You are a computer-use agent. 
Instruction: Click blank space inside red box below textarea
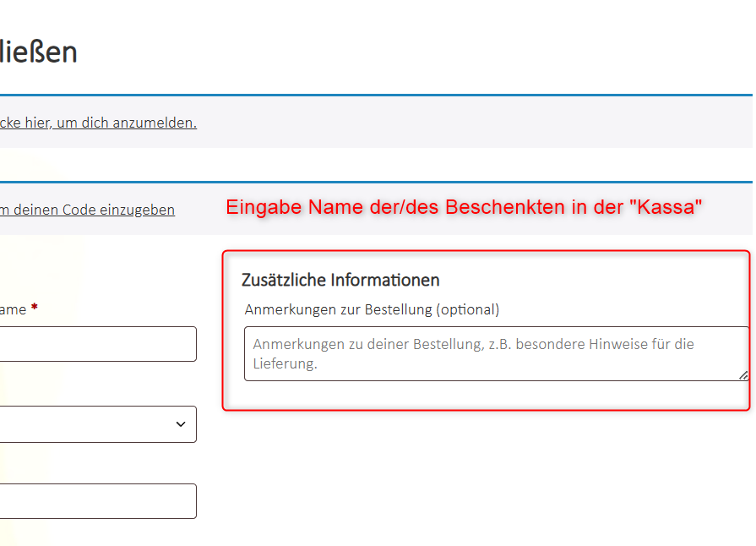coord(486,396)
